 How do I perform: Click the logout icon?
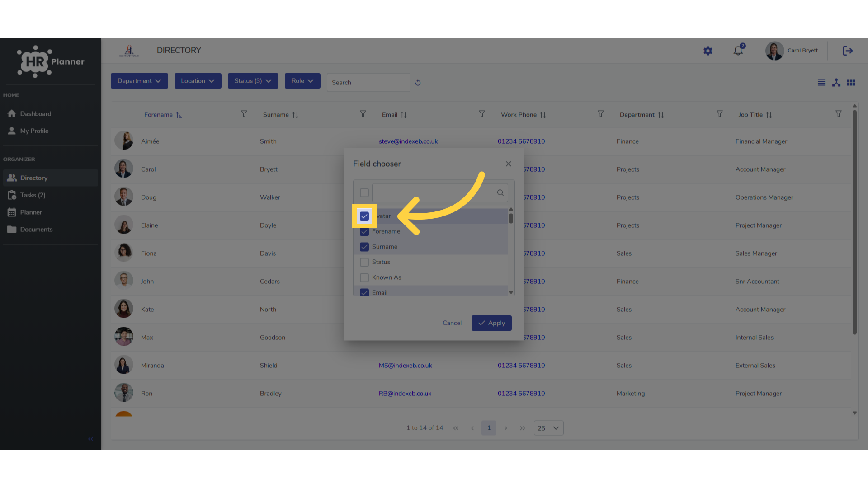pos(848,51)
